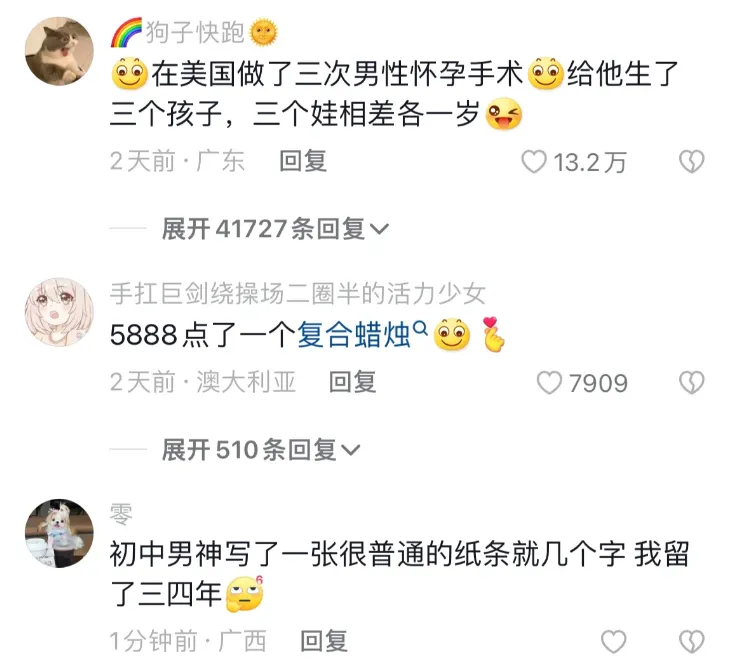Click the username 零
Viewport: 729px width, 670px height.
coord(121,514)
